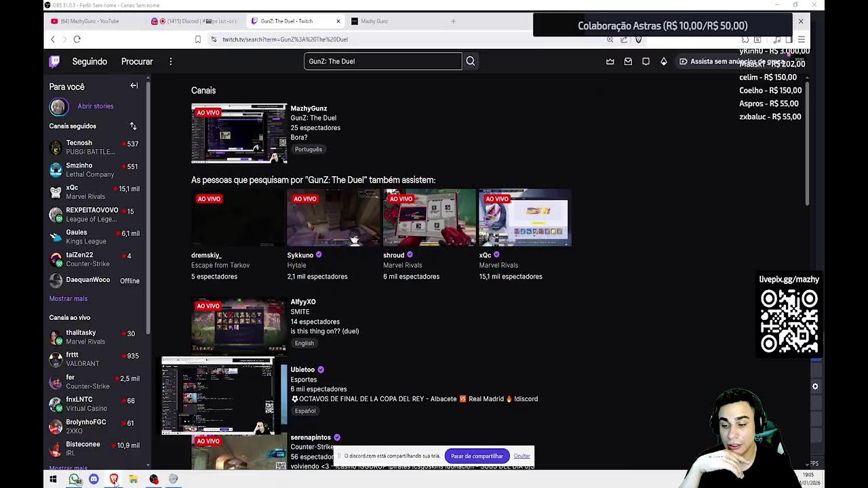The width and height of the screenshot is (868, 488).
Task: Expand followed channels with Mostrar mais
Action: pyautogui.click(x=68, y=299)
